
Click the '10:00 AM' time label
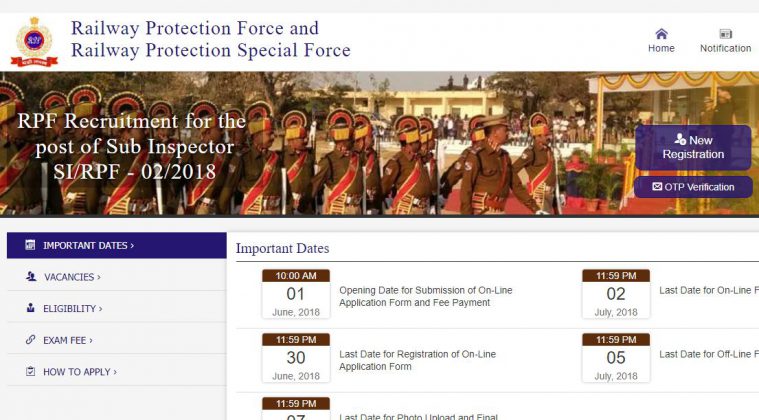296,276
